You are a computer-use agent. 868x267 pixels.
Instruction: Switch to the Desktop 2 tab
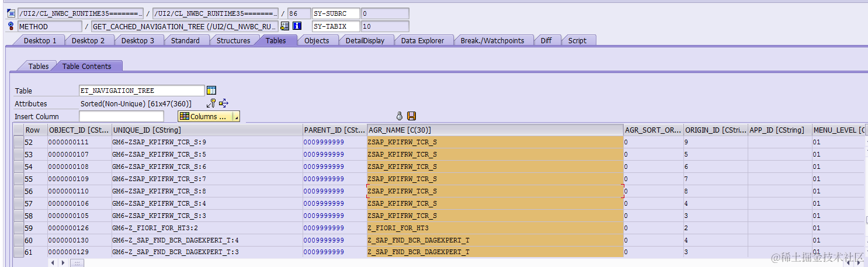[x=88, y=40]
